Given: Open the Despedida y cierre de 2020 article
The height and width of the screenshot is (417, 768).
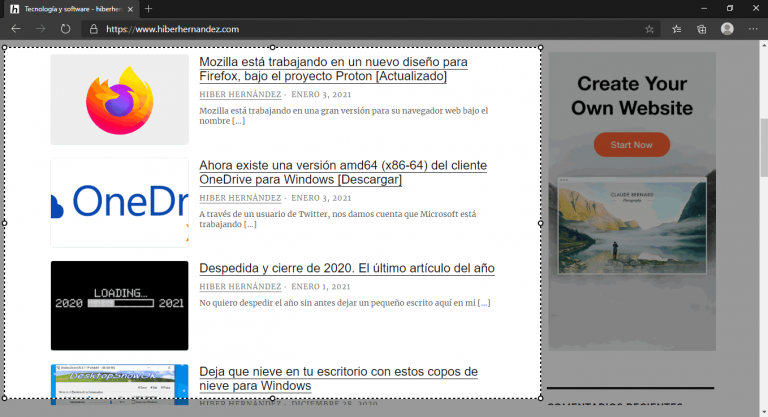Looking at the screenshot, I should 346,268.
